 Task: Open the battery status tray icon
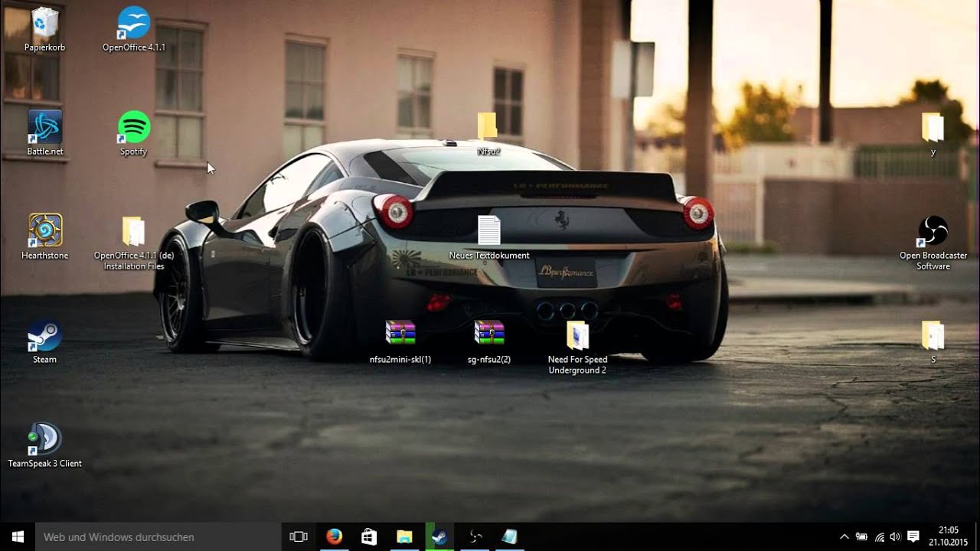[x=861, y=536]
